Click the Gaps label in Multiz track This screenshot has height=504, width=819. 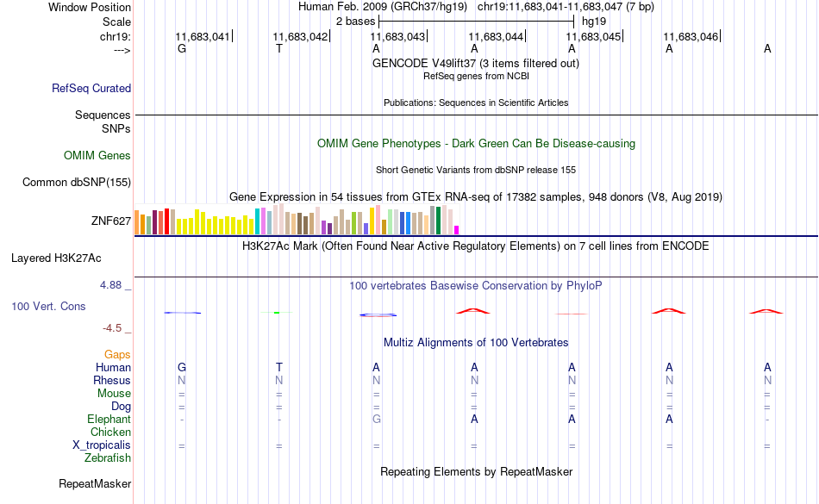[x=117, y=355]
